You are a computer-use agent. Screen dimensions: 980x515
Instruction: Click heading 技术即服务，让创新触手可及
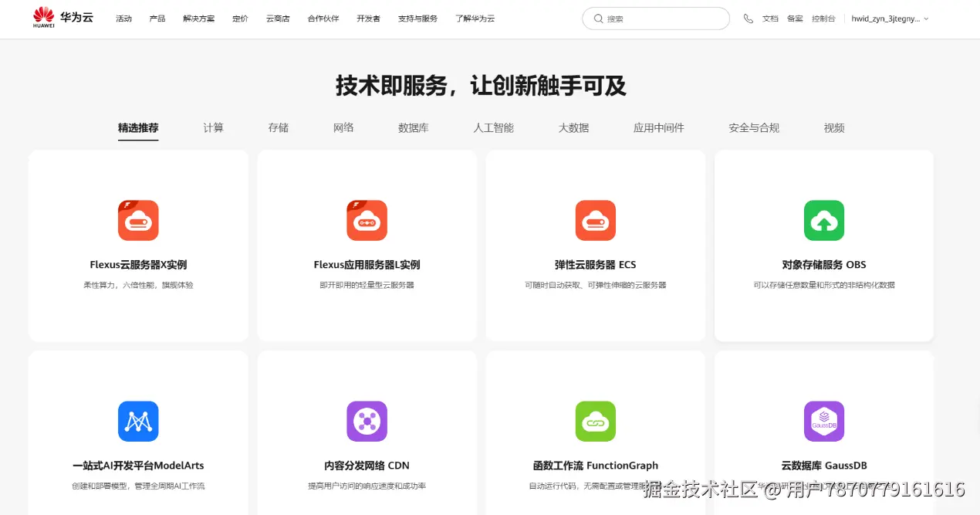[x=480, y=86]
